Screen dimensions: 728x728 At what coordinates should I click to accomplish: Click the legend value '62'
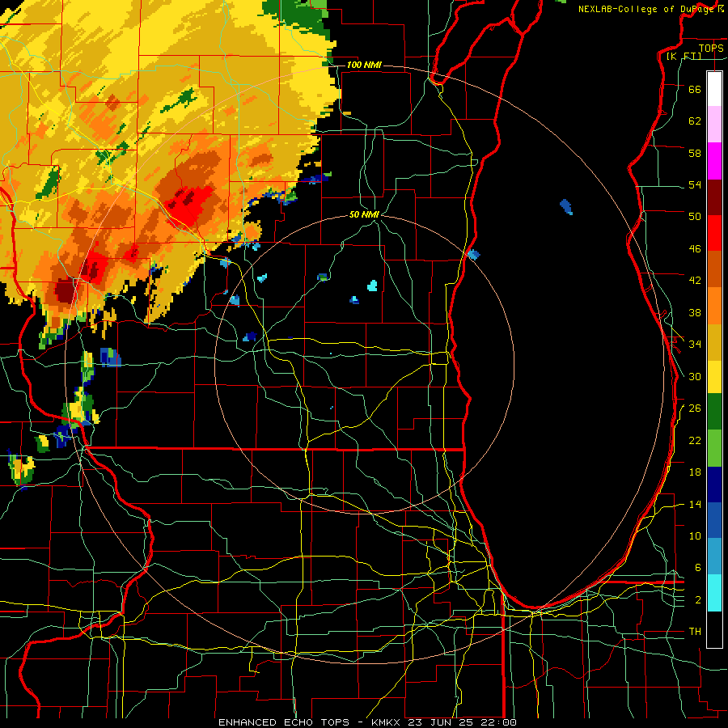click(x=695, y=121)
